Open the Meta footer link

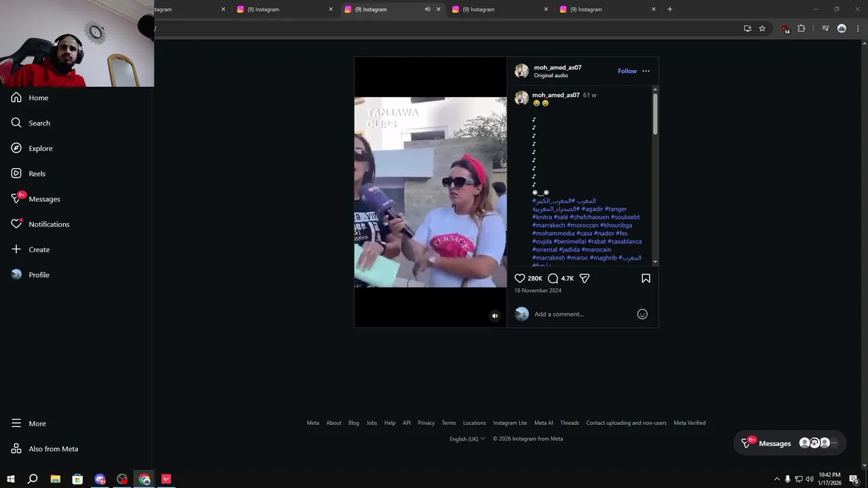point(313,423)
